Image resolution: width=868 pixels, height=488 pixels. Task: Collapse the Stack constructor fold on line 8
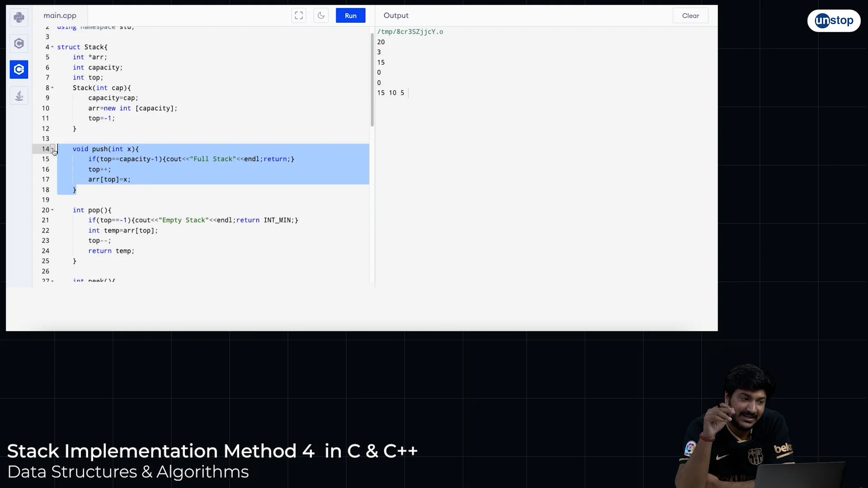click(52, 88)
